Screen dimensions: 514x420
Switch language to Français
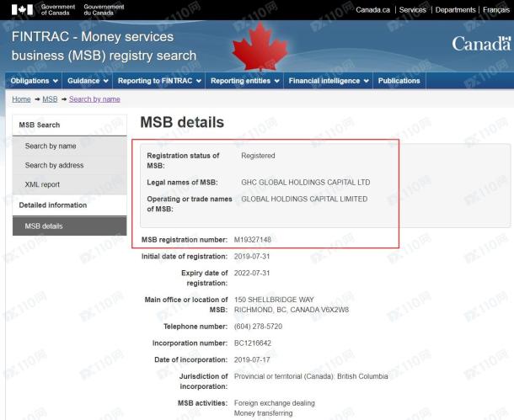[x=496, y=10]
